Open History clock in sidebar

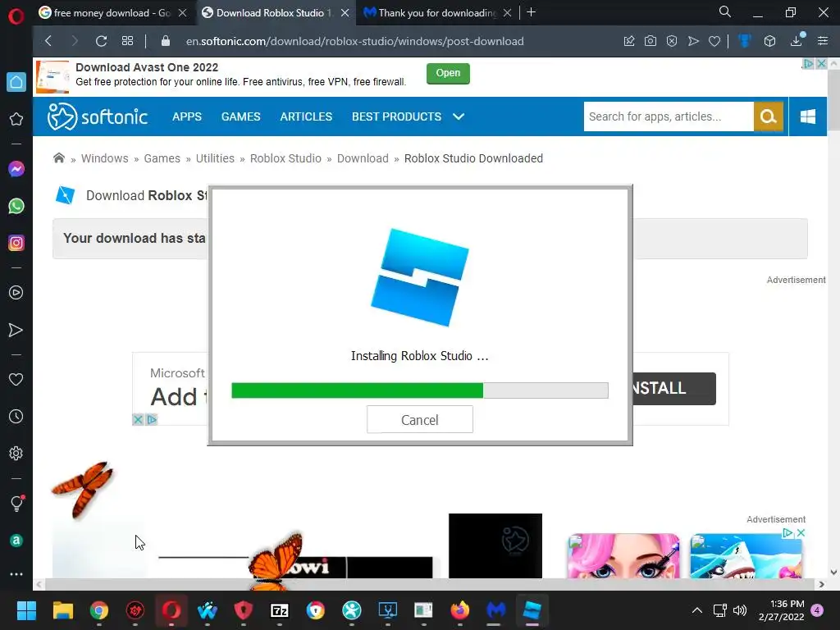coord(16,416)
